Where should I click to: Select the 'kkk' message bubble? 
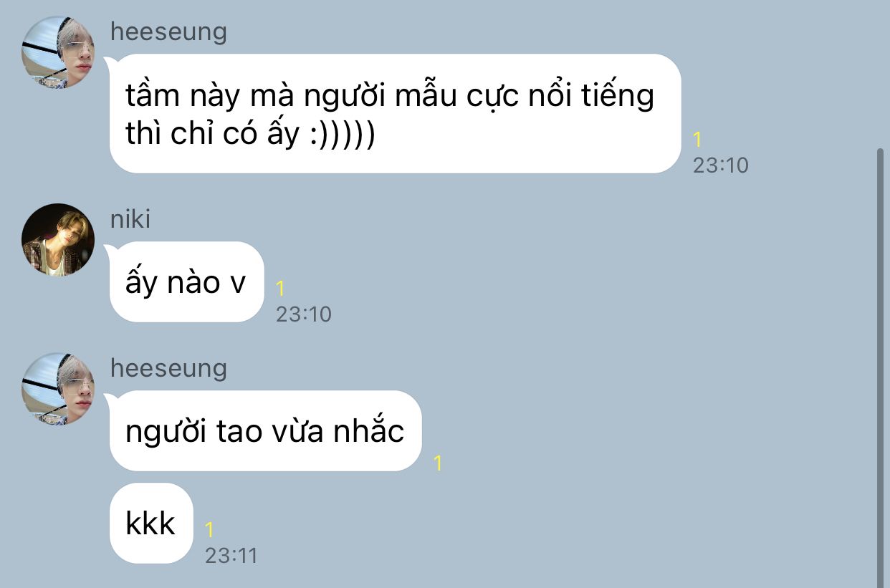click(x=151, y=524)
